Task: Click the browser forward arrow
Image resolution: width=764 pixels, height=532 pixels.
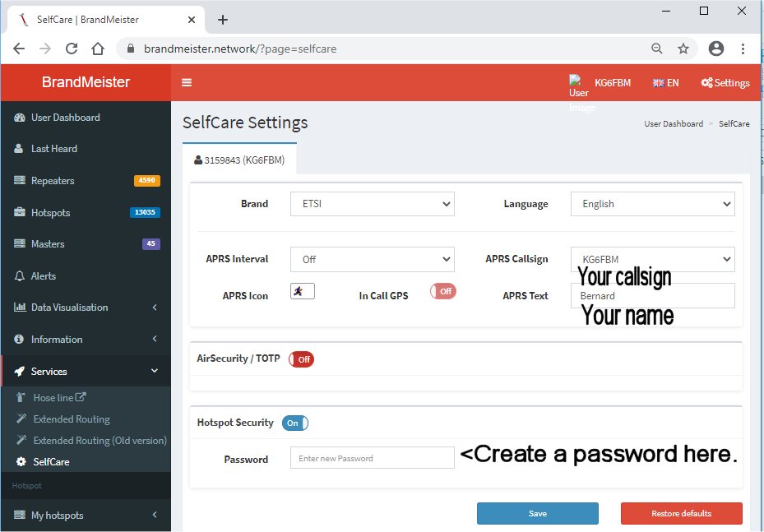Action: click(45, 49)
